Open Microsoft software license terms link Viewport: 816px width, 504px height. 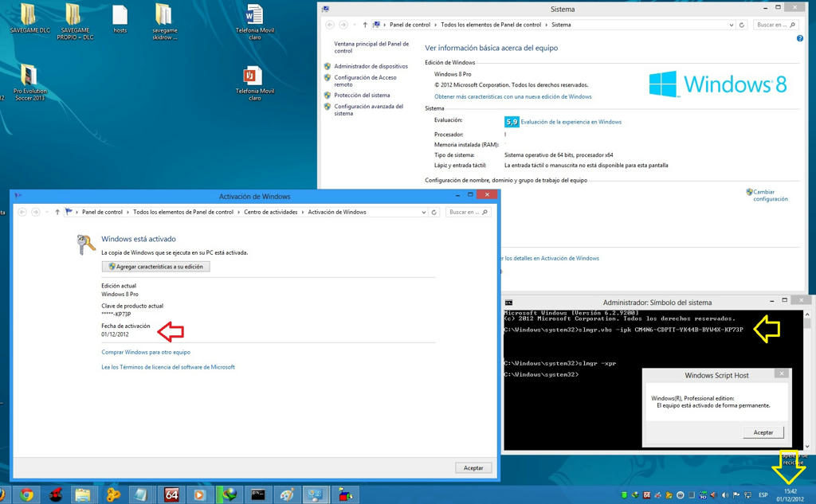[168, 367]
